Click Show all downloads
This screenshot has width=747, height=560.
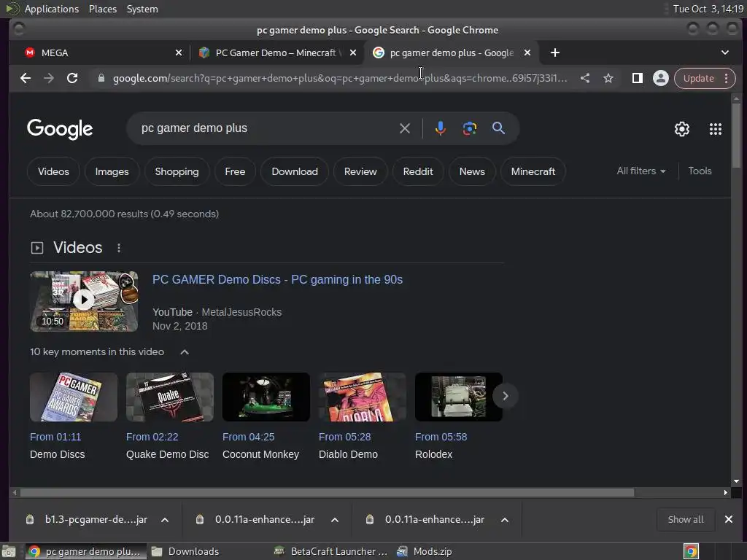[686, 519]
